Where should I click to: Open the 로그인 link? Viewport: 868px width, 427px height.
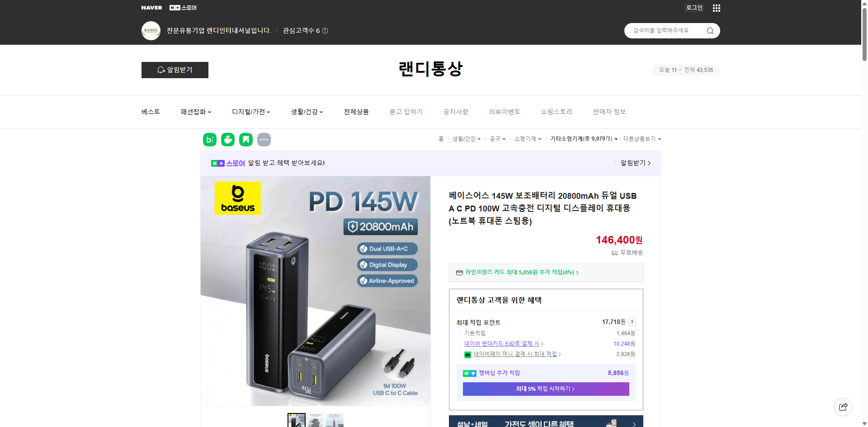pyautogui.click(x=694, y=8)
